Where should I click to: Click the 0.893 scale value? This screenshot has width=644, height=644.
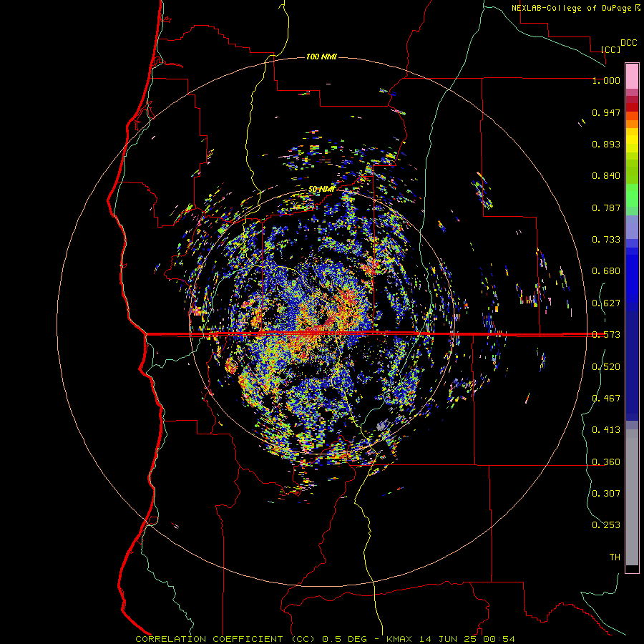click(x=606, y=144)
